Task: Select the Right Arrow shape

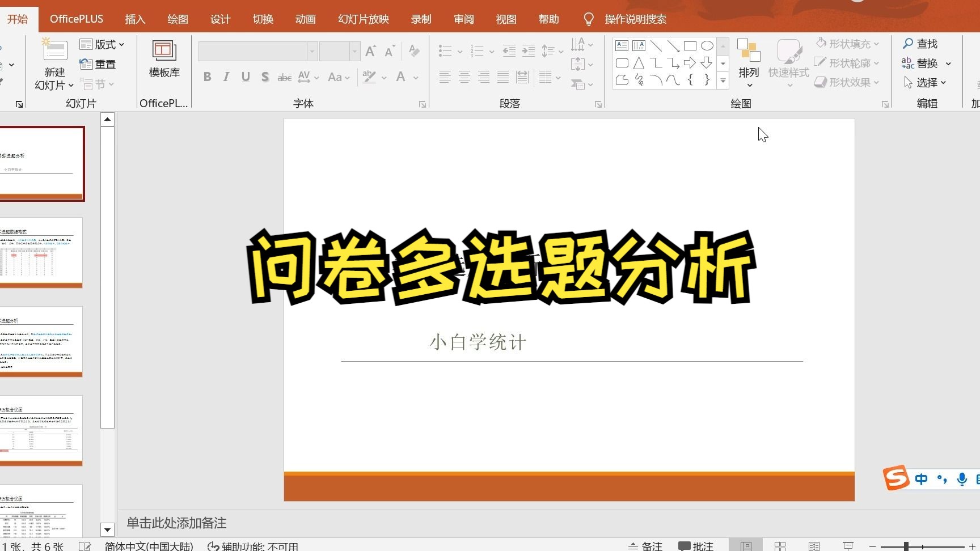Action: pos(690,63)
